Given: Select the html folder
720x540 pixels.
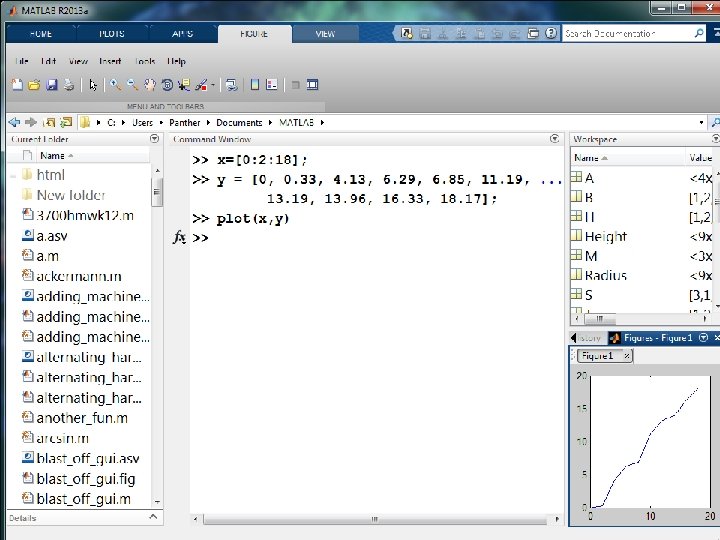Looking at the screenshot, I should (x=51, y=175).
